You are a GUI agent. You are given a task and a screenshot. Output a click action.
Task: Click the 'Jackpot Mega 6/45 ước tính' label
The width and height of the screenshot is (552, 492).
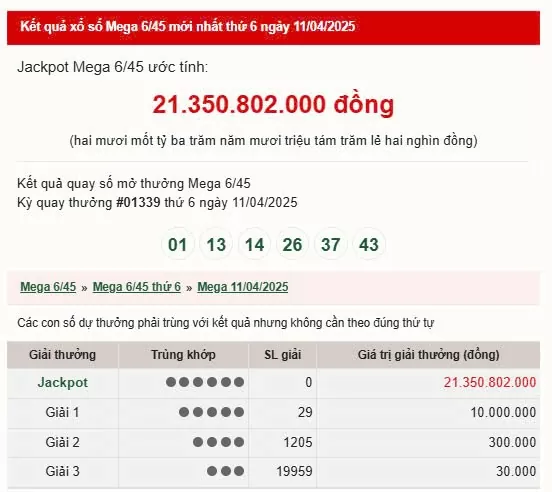coord(113,67)
